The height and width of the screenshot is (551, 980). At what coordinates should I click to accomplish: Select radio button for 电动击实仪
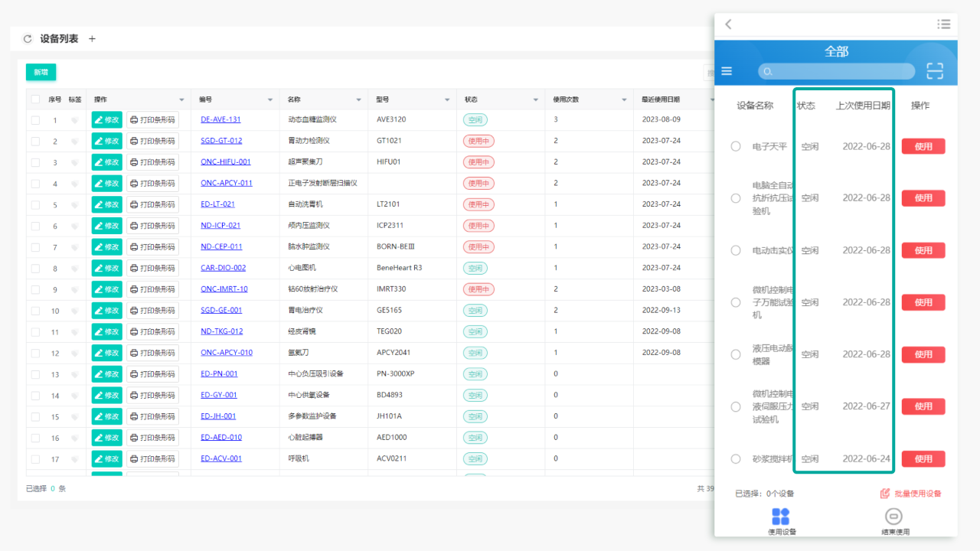point(736,250)
